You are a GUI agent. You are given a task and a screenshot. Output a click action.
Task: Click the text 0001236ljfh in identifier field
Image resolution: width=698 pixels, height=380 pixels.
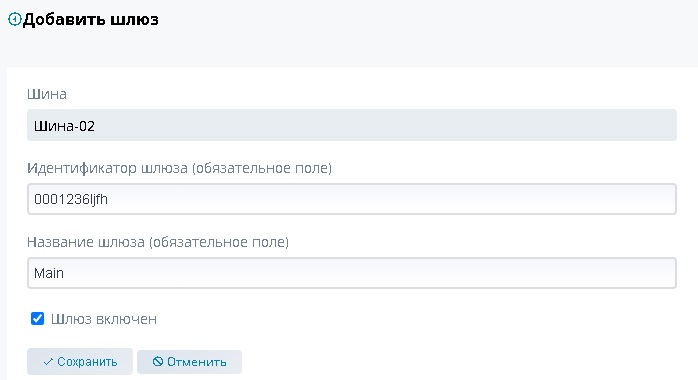click(71, 199)
